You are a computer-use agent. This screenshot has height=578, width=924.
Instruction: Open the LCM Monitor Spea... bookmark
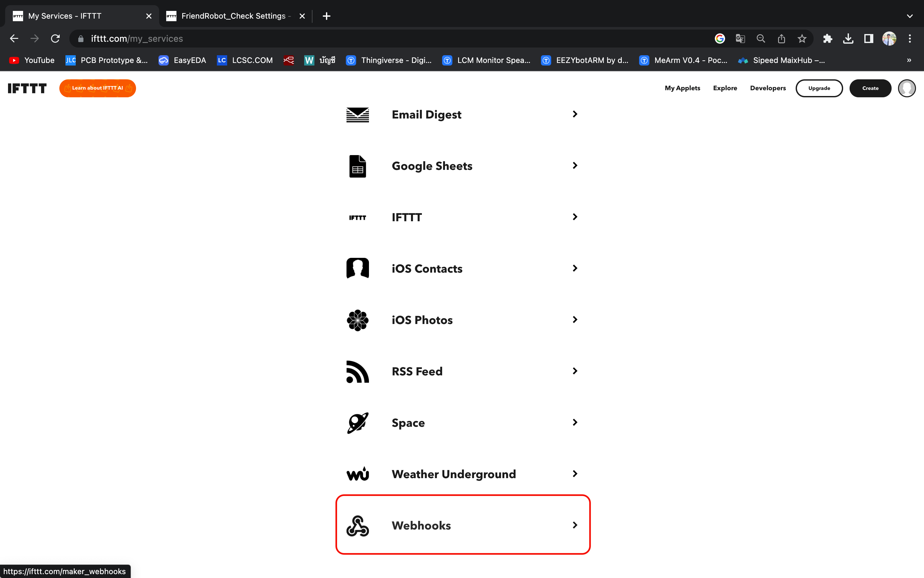pyautogui.click(x=486, y=60)
